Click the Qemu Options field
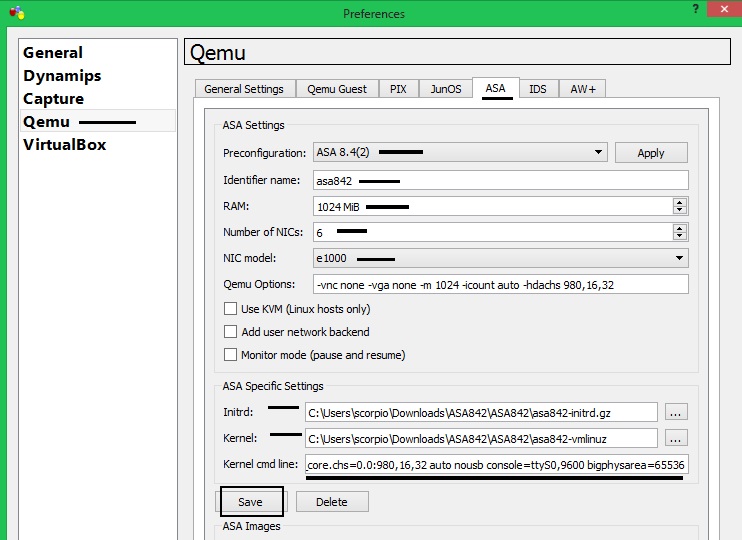The image size is (742, 540). (501, 284)
